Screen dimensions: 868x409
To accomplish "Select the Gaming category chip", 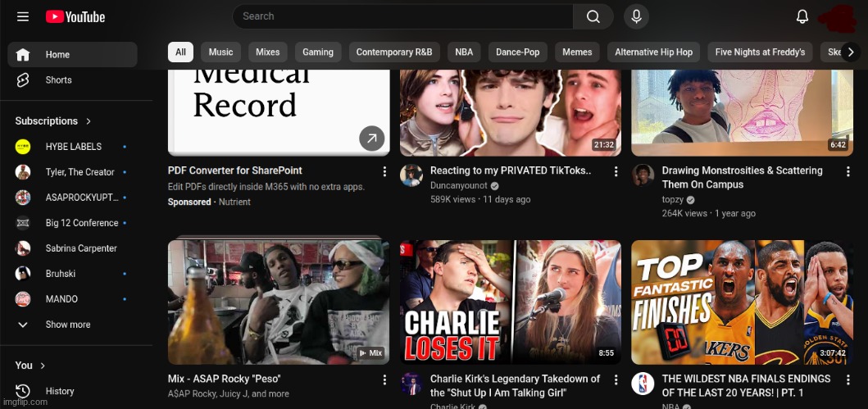I will click(x=317, y=52).
